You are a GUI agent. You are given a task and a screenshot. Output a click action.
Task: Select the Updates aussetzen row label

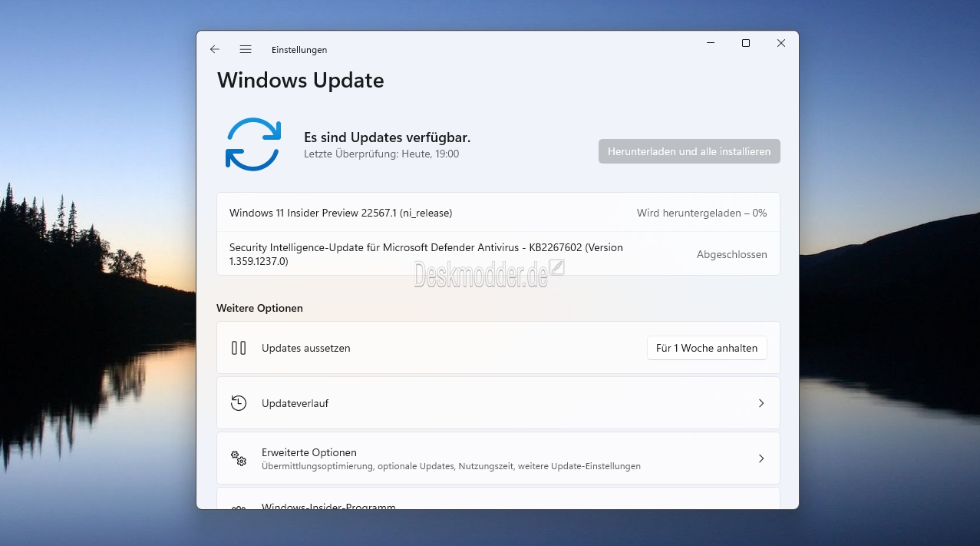305,348
